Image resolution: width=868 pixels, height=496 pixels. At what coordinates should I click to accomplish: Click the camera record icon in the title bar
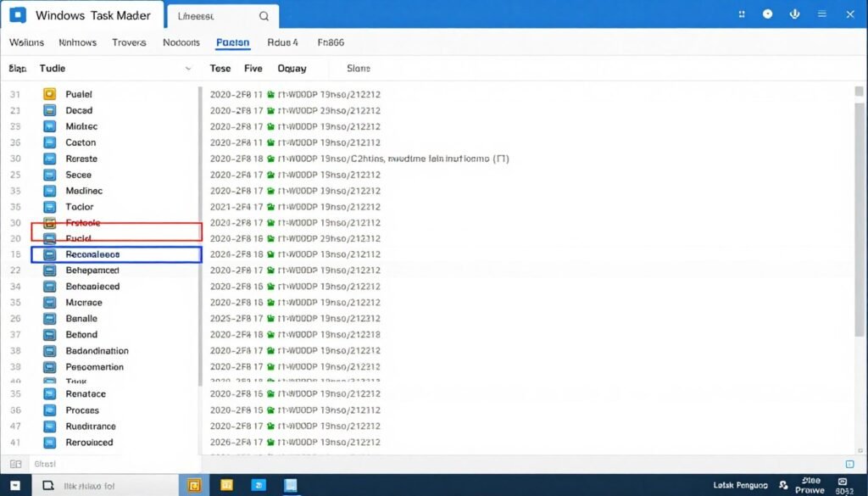tap(768, 14)
